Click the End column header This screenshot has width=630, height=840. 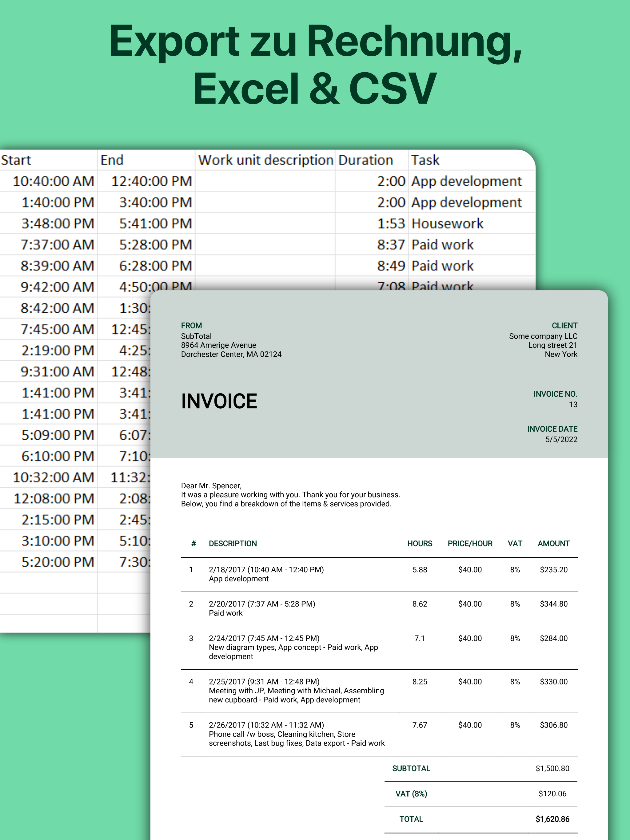pyautogui.click(x=112, y=160)
